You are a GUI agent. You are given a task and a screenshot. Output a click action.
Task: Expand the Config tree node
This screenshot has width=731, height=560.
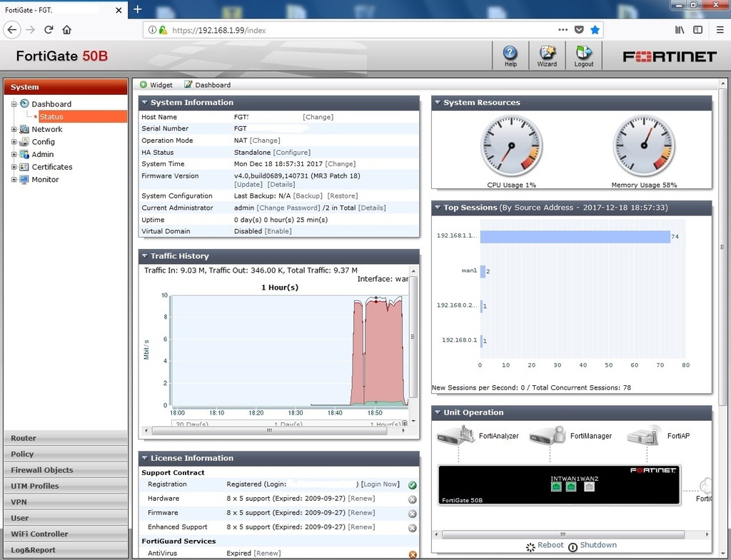tap(14, 142)
